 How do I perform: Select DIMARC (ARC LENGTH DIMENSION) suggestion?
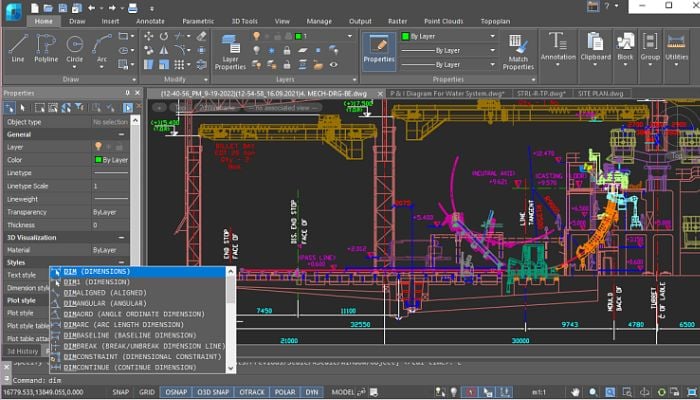point(138,325)
